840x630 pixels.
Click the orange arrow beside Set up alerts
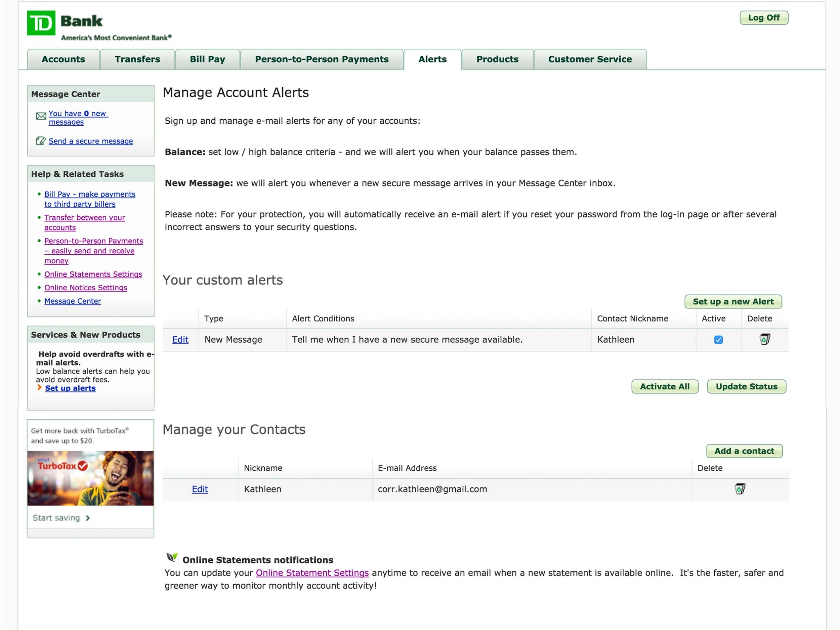coord(39,387)
